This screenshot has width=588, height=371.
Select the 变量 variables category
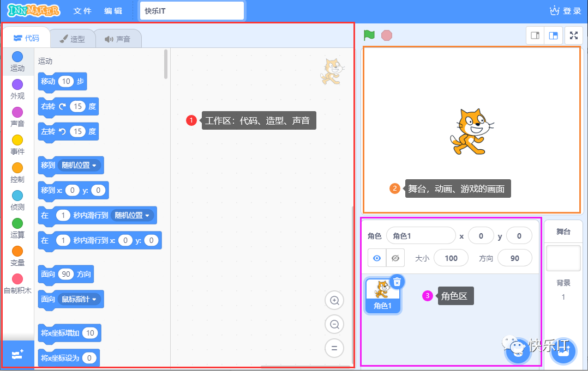click(17, 257)
